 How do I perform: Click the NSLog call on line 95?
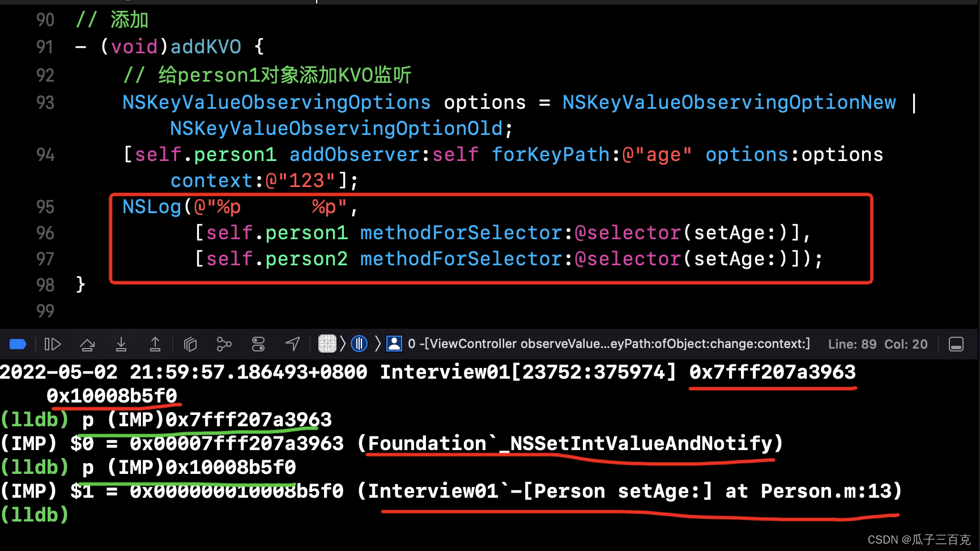point(152,206)
